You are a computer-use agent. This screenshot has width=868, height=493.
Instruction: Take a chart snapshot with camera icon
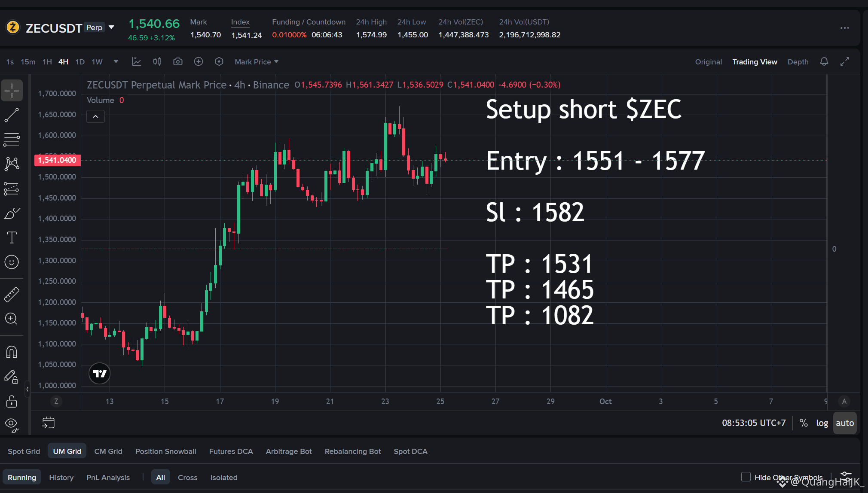178,62
